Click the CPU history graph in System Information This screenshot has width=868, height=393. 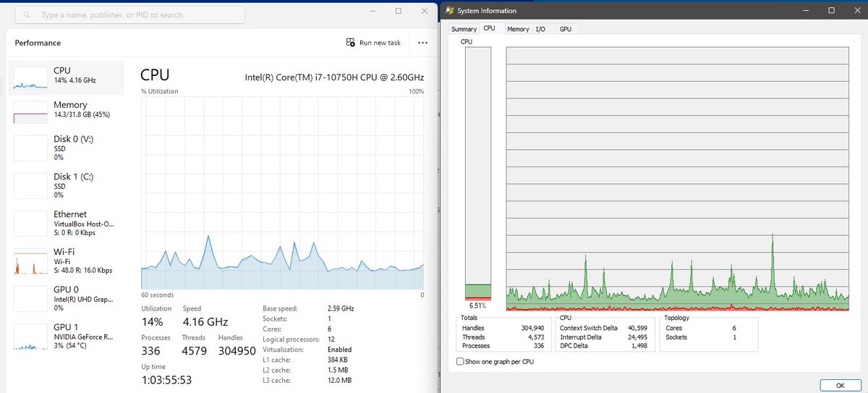[x=677, y=179]
